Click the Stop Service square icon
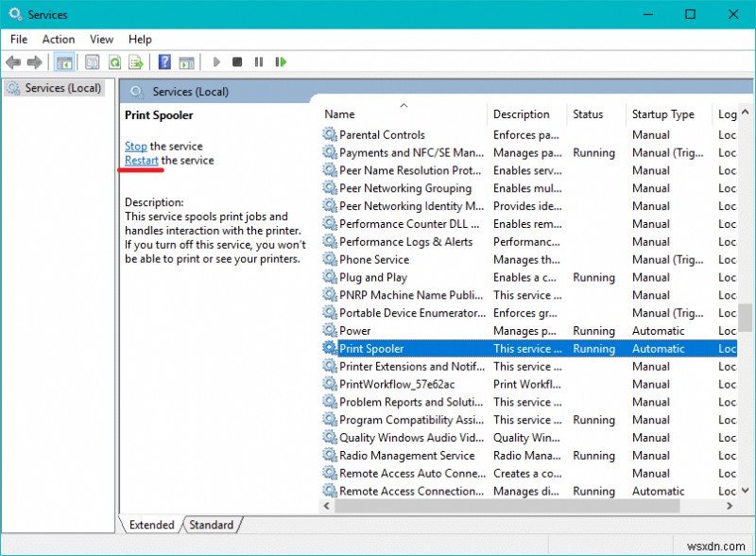This screenshot has width=756, height=556. click(x=237, y=61)
